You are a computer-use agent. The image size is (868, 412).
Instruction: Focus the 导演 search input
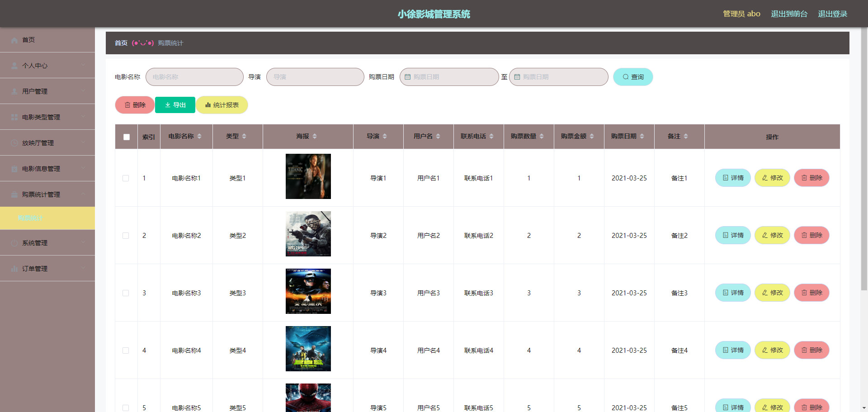pyautogui.click(x=315, y=77)
